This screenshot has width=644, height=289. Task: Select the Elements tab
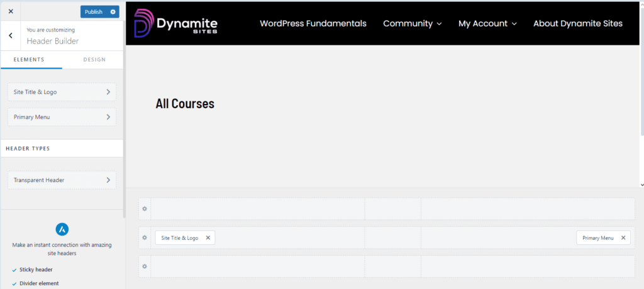coord(29,60)
